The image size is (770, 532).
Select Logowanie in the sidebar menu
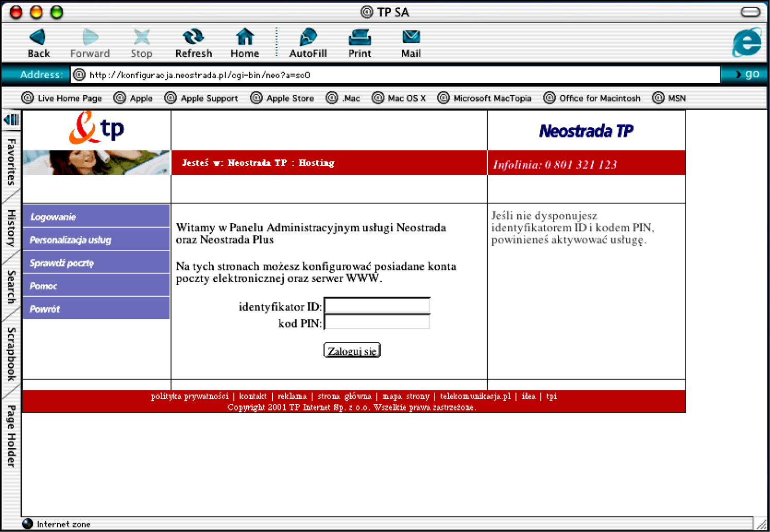click(96, 216)
